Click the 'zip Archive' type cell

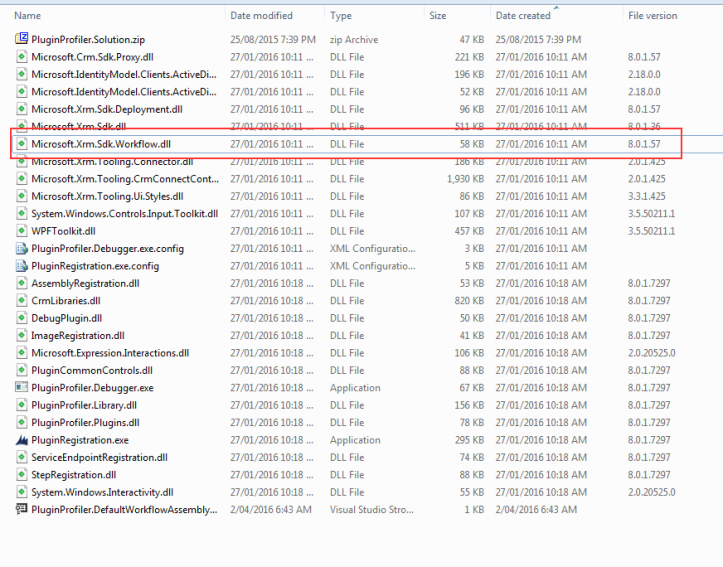[x=354, y=40]
